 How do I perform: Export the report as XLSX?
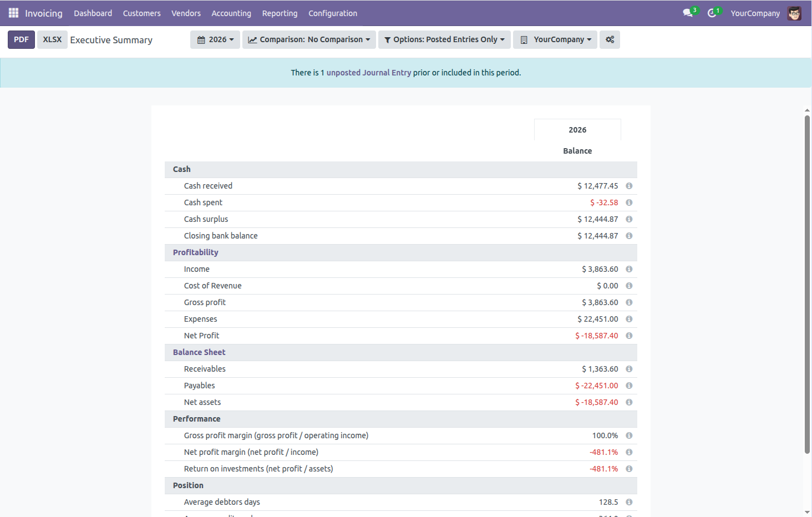pyautogui.click(x=52, y=39)
